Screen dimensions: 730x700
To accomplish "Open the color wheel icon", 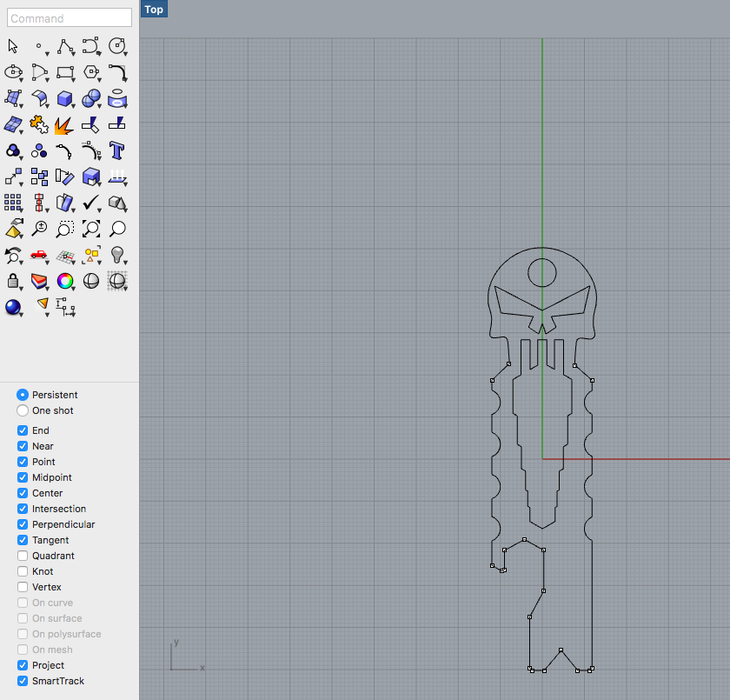I will (65, 281).
